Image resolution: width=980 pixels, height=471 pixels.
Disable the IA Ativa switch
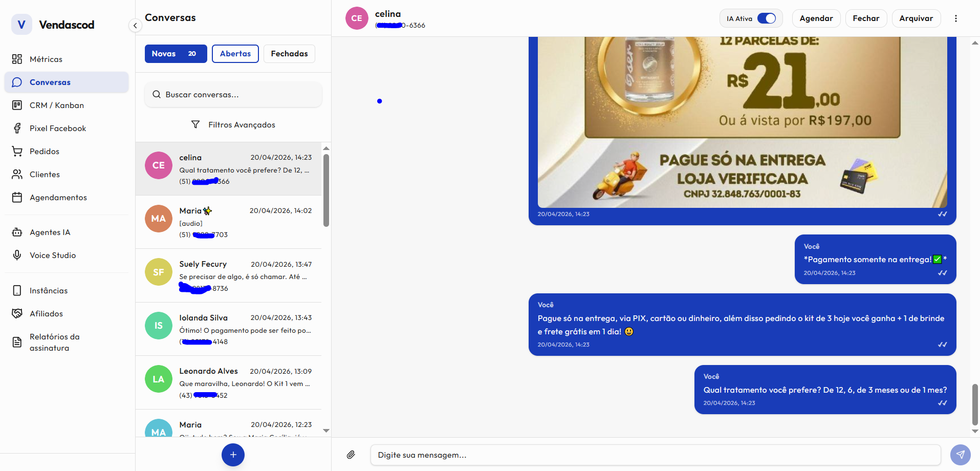[766, 17]
